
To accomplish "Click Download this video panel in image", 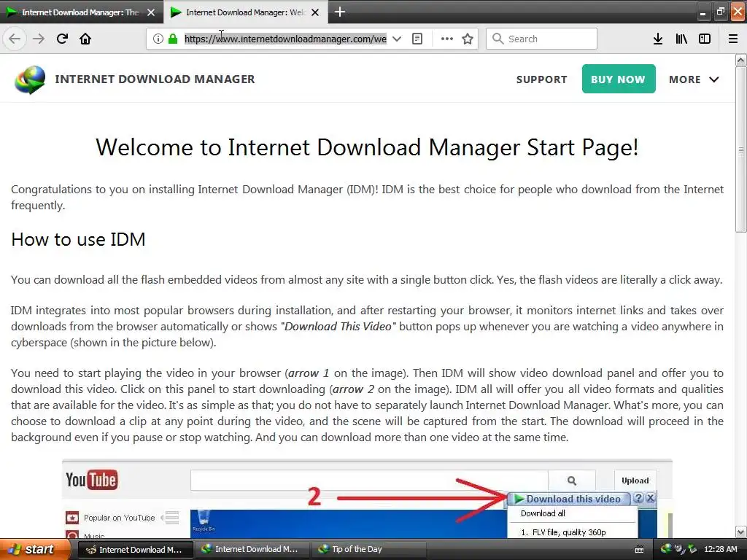I will point(569,499).
